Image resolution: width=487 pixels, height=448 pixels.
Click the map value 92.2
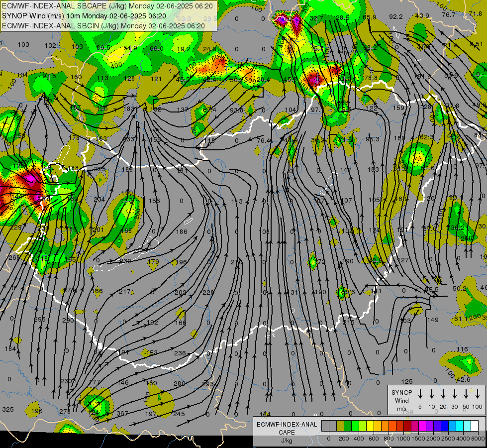pos(395,17)
